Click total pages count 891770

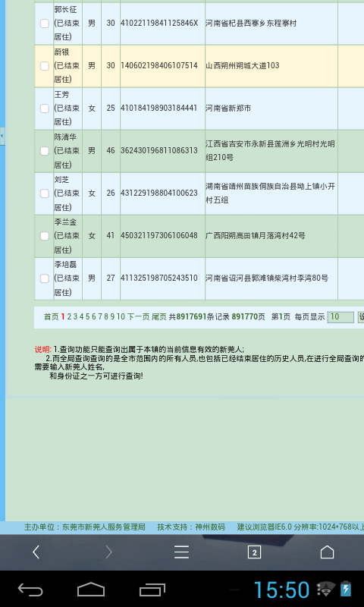tap(245, 317)
